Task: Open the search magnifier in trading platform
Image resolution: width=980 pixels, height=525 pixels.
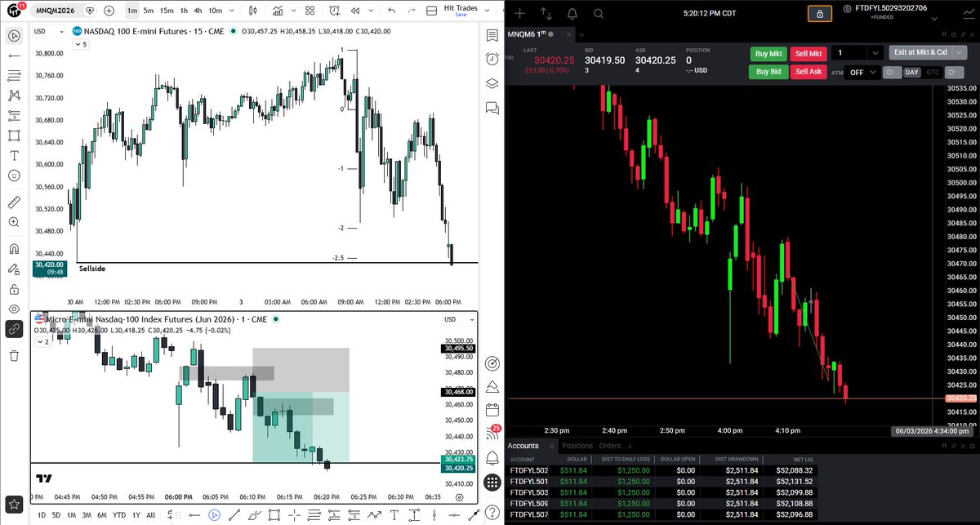Action: pos(598,13)
